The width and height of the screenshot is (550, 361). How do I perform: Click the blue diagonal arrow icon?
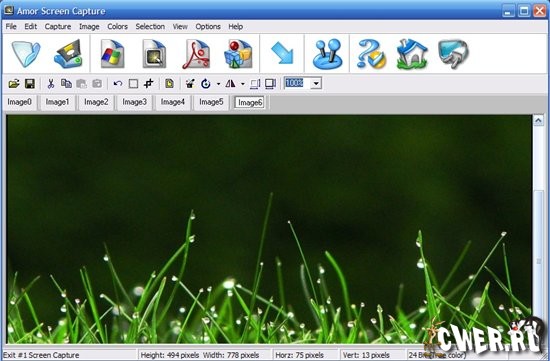(x=282, y=53)
